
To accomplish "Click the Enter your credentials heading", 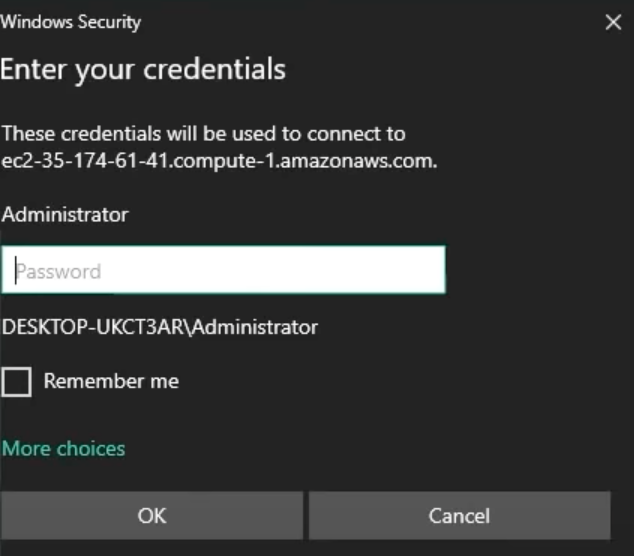I will coord(143,69).
